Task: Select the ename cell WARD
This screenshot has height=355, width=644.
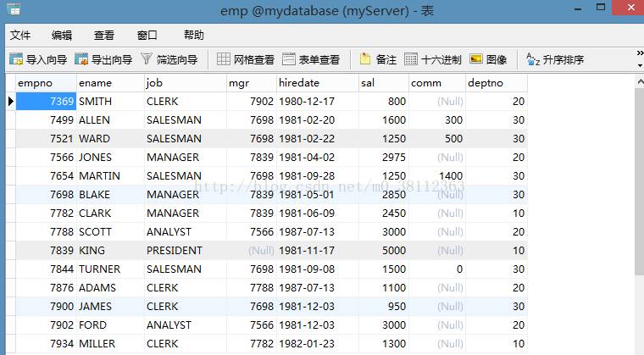Action: (110, 138)
